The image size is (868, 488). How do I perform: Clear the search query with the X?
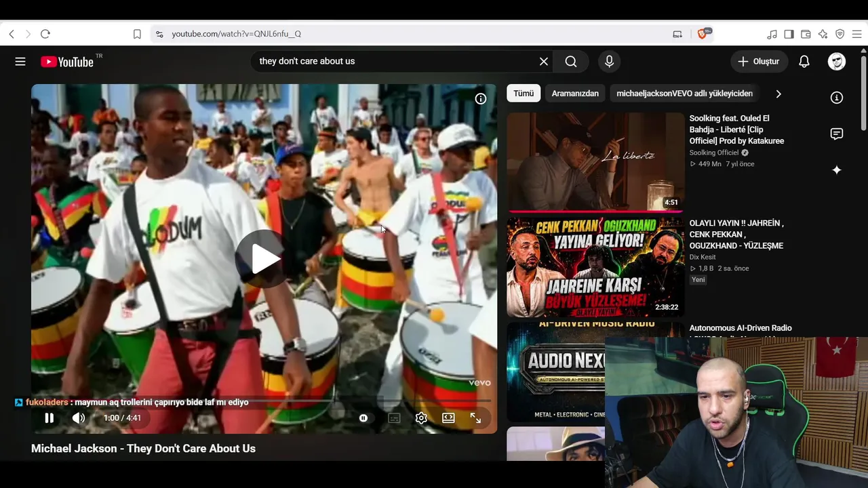(x=544, y=62)
